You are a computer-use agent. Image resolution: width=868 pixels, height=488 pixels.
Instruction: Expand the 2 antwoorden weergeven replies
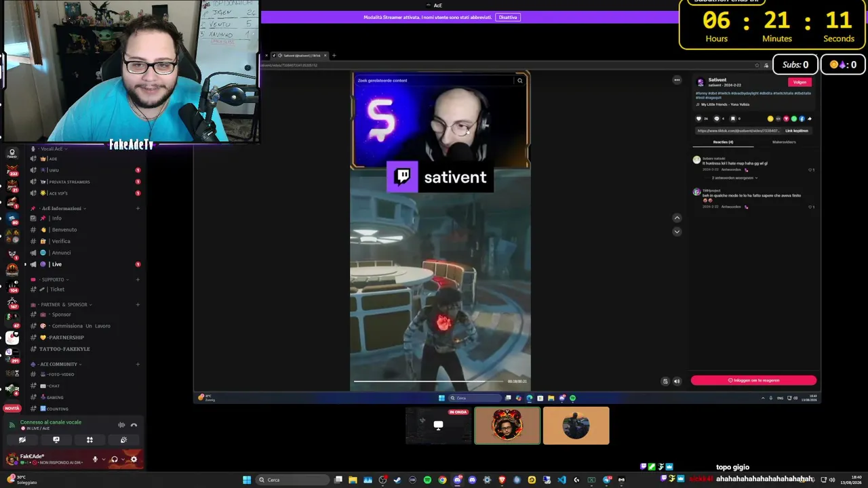coord(734,178)
